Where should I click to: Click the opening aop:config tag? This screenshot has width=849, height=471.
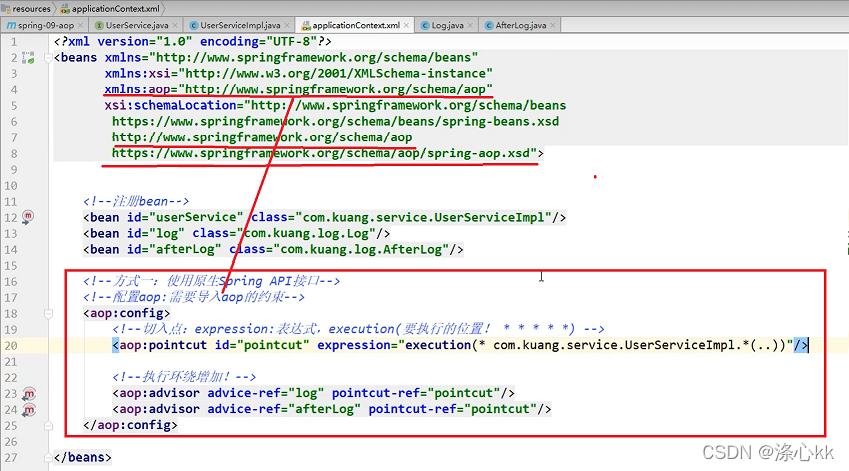point(127,313)
